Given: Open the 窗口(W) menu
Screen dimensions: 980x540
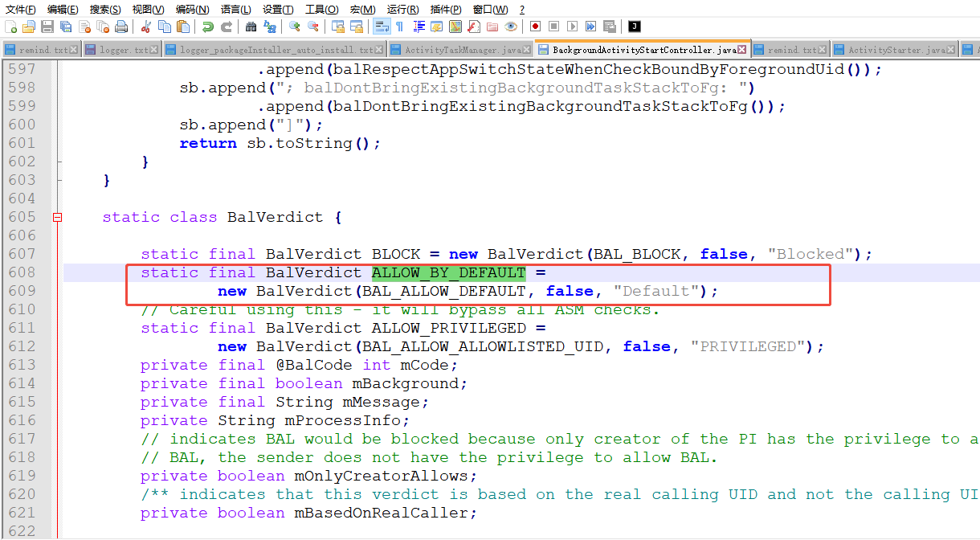Looking at the screenshot, I should (490, 9).
